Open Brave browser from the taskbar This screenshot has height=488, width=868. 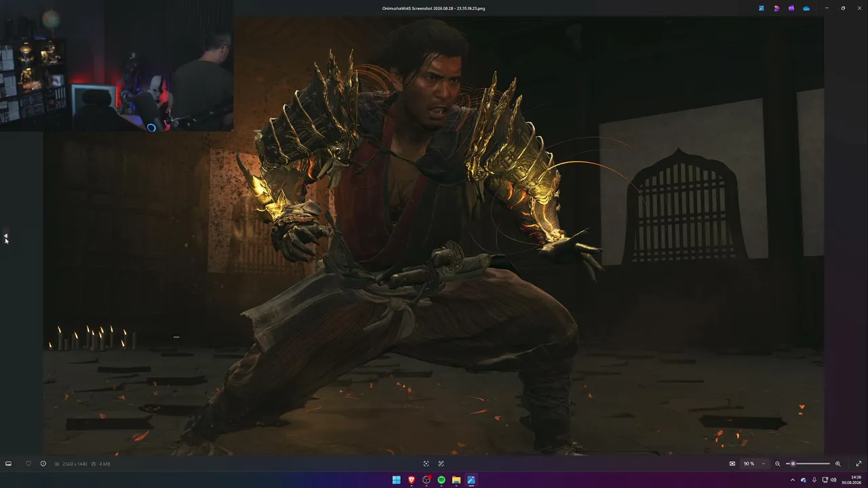(x=412, y=480)
